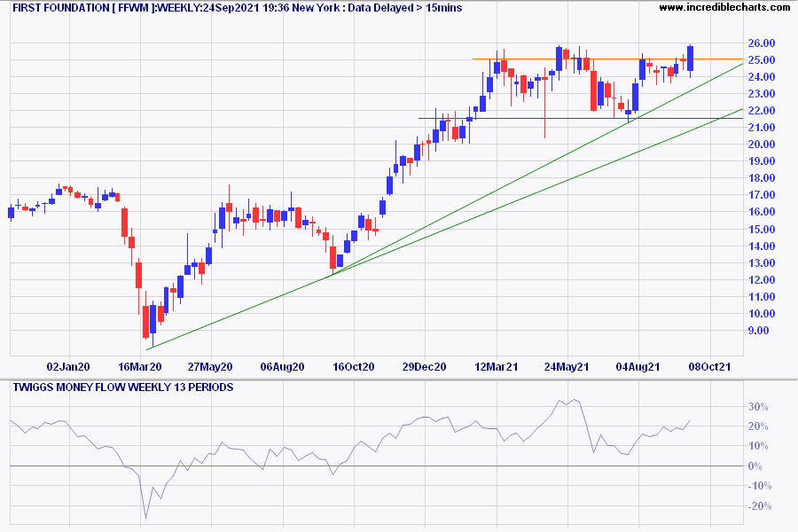Select the 0% Money Flow axis label
Image resolution: width=798 pixels, height=532 pixels.
(755, 466)
